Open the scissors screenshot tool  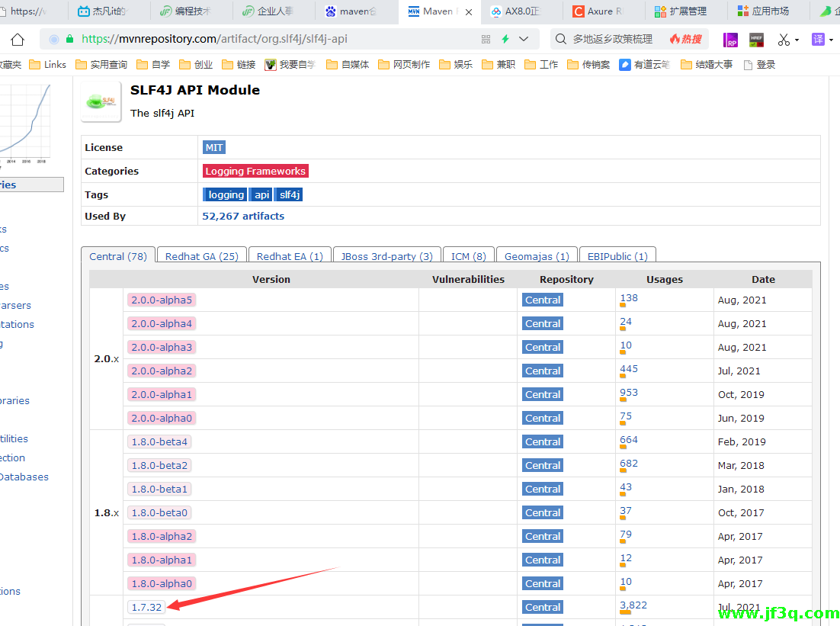[783, 40]
